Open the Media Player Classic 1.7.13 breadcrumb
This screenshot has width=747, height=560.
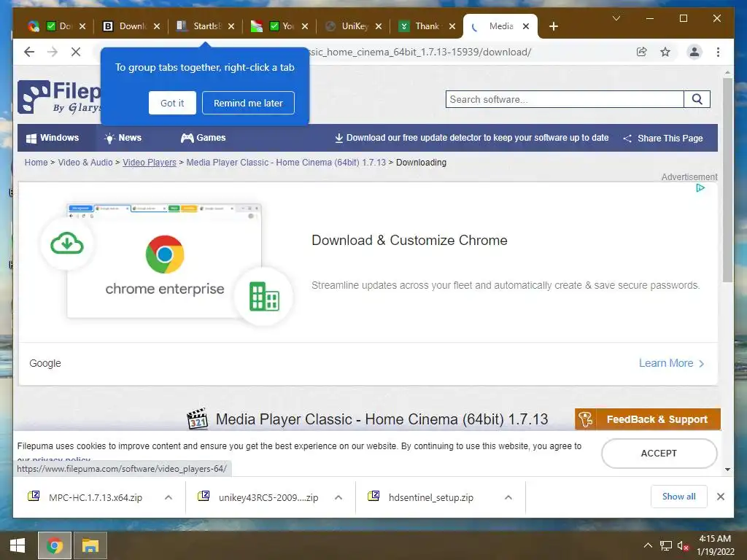[286, 163]
